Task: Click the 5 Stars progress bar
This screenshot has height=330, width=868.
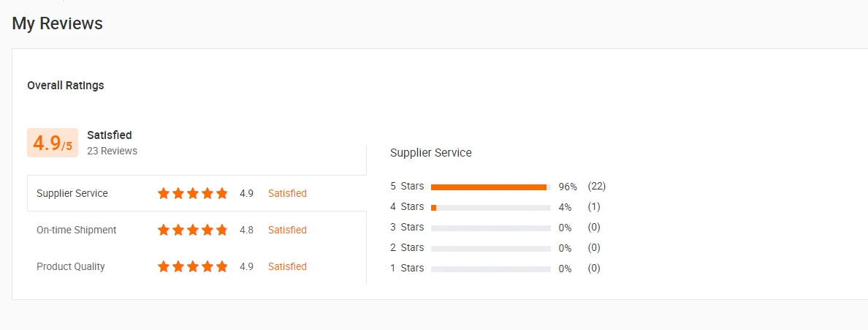Action: [490, 187]
